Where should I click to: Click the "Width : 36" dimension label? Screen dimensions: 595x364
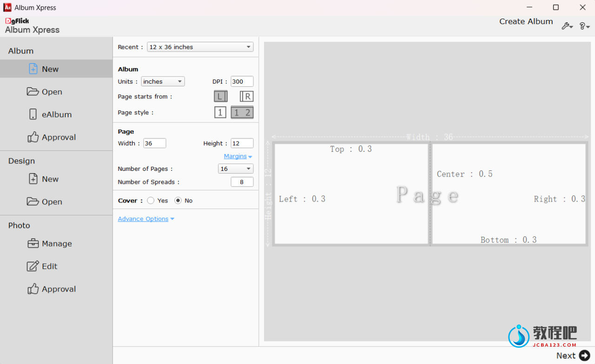pyautogui.click(x=430, y=137)
